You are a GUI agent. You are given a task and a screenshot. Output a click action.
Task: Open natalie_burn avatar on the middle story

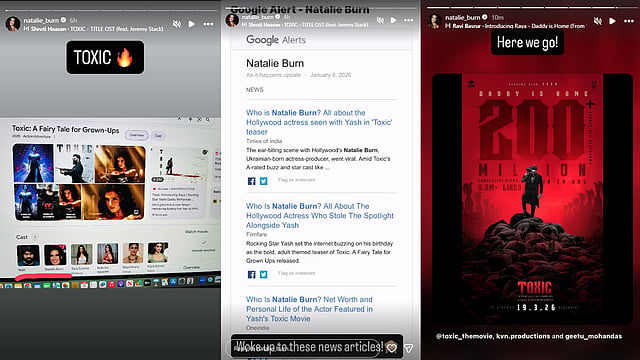coord(232,20)
